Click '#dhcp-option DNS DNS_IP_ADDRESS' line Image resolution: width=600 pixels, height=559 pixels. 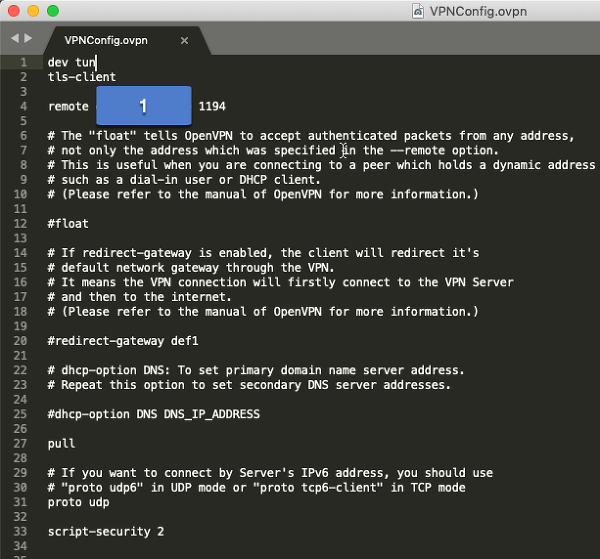pyautogui.click(x=154, y=414)
